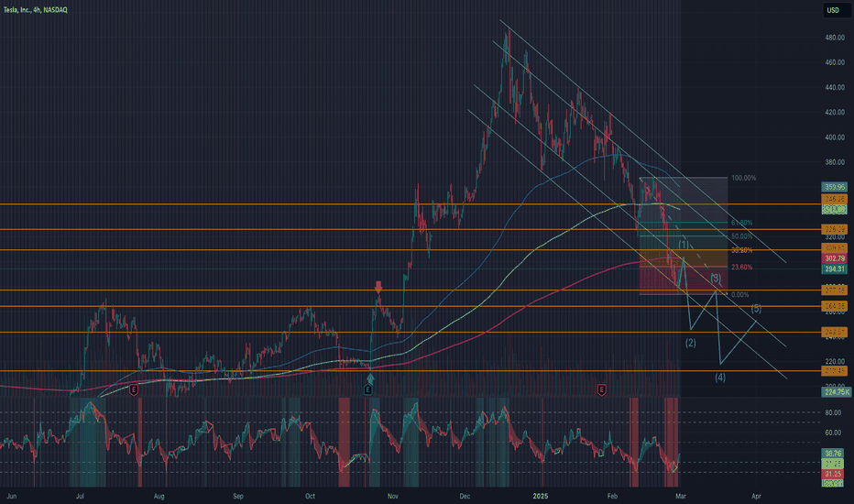Click the Mar label on time axis
The height and width of the screenshot is (504, 854).
(680, 497)
